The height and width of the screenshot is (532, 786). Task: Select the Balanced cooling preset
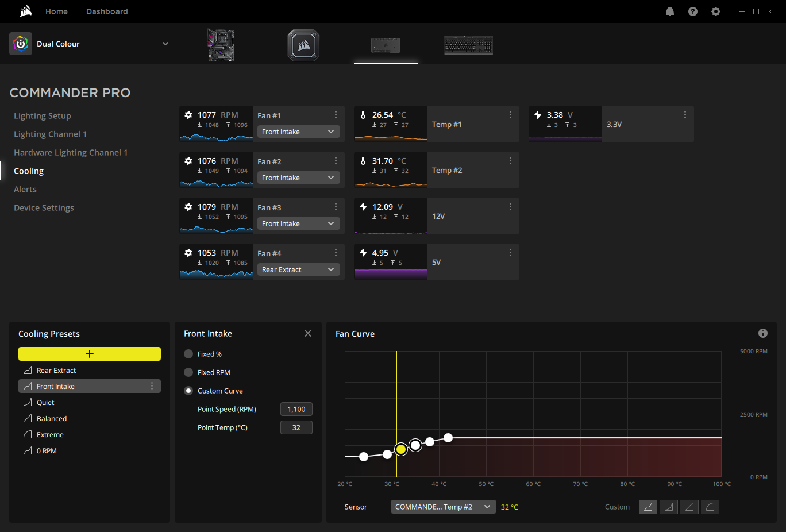coord(90,419)
